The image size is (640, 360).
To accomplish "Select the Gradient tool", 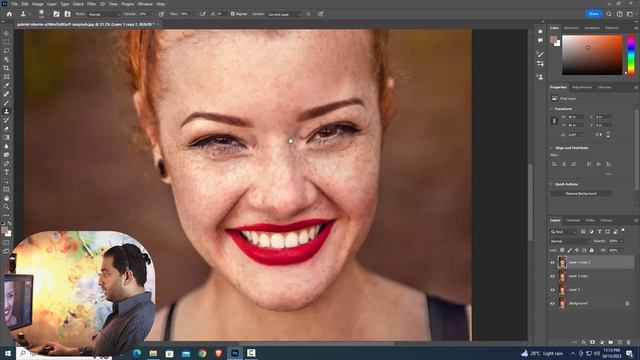I will point(6,138).
